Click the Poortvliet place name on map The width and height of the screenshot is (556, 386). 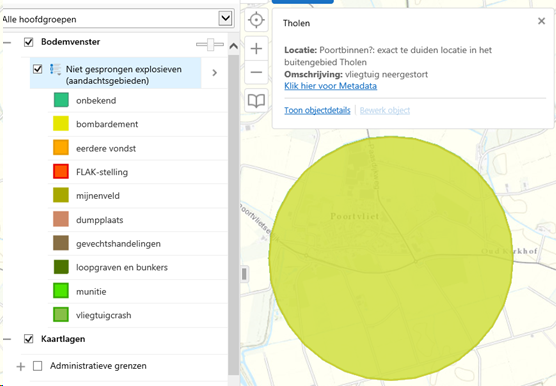pyautogui.click(x=355, y=216)
